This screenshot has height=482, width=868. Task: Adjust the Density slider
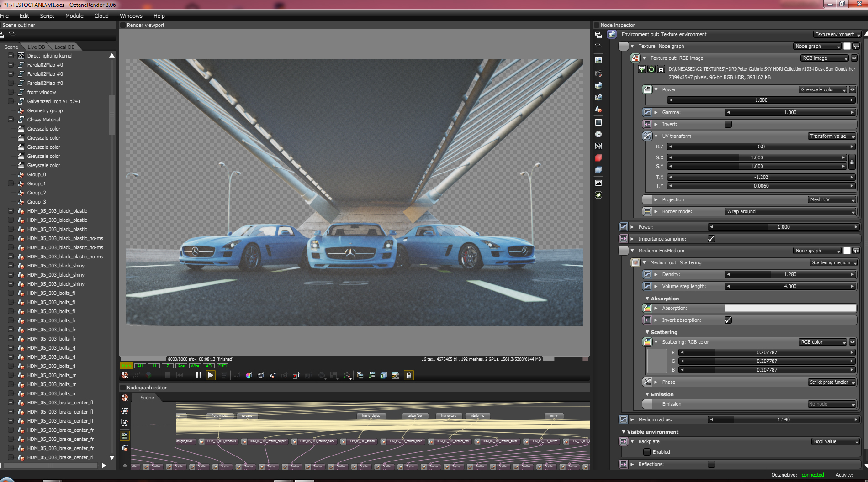[790, 274]
